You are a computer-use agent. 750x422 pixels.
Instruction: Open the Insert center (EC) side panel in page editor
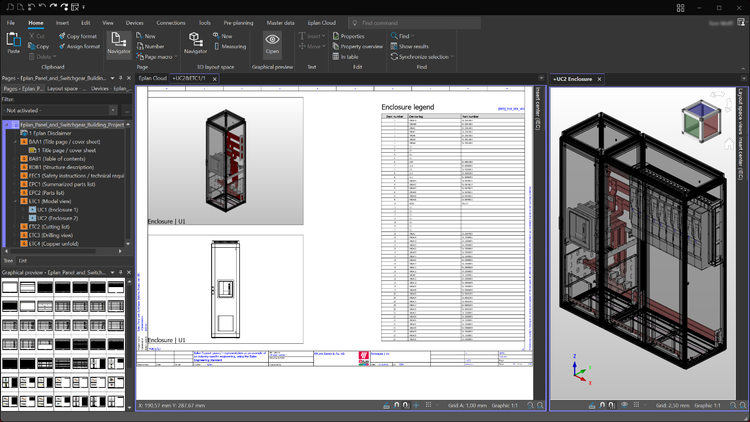(x=538, y=109)
